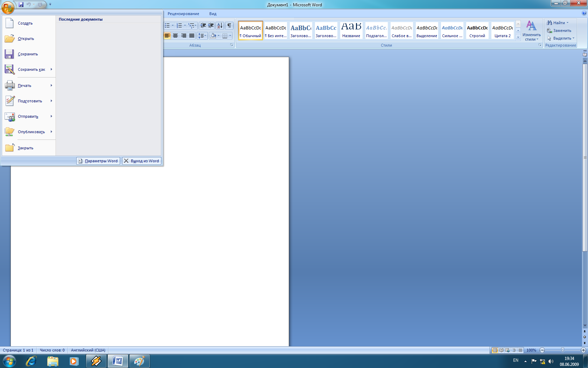
Task: Apply the Обычный style
Action: tap(251, 30)
